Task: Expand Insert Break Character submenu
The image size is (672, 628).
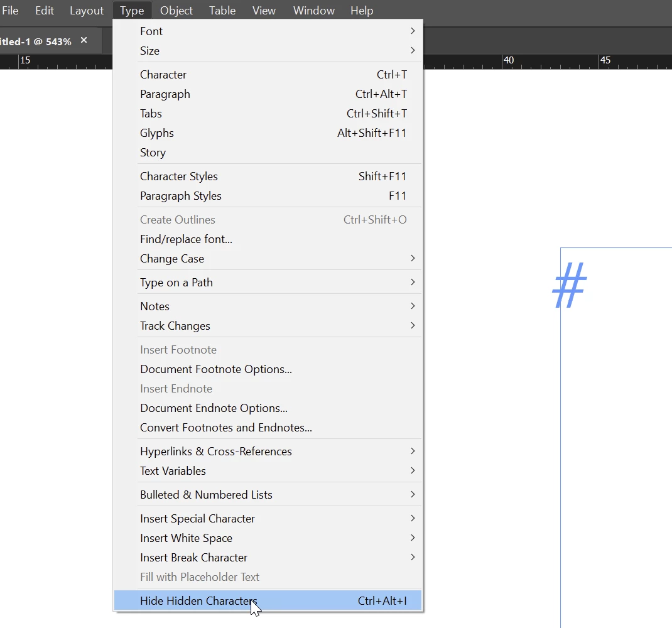Action: (x=268, y=558)
